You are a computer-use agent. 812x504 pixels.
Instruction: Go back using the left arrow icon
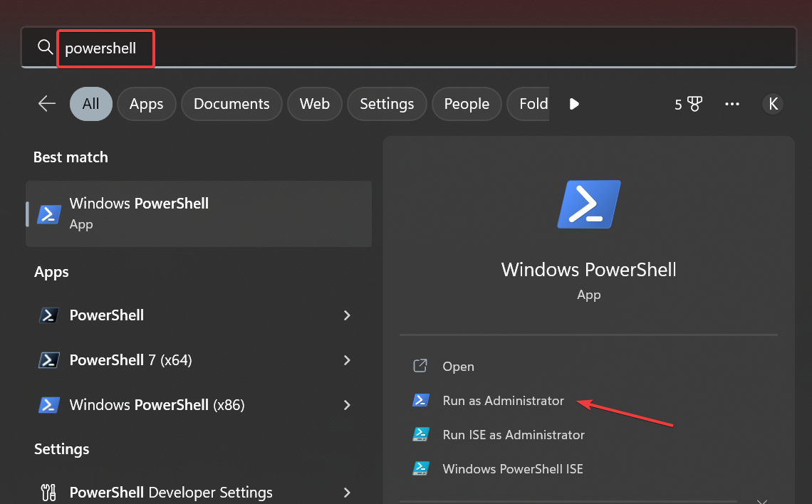(46, 103)
